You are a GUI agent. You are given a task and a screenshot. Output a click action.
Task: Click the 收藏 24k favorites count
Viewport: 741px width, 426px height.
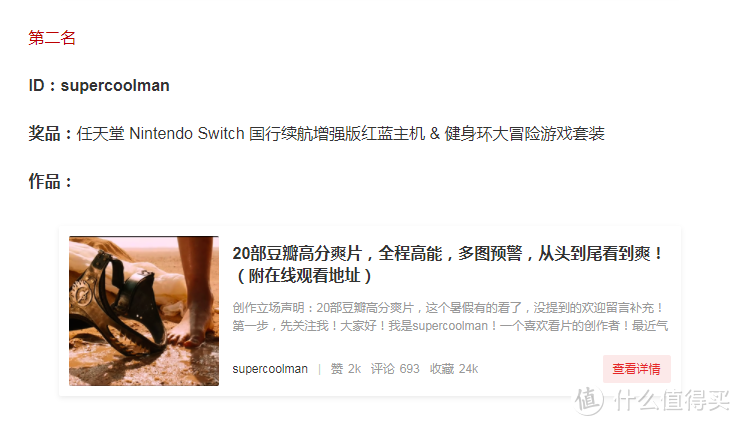point(454,369)
